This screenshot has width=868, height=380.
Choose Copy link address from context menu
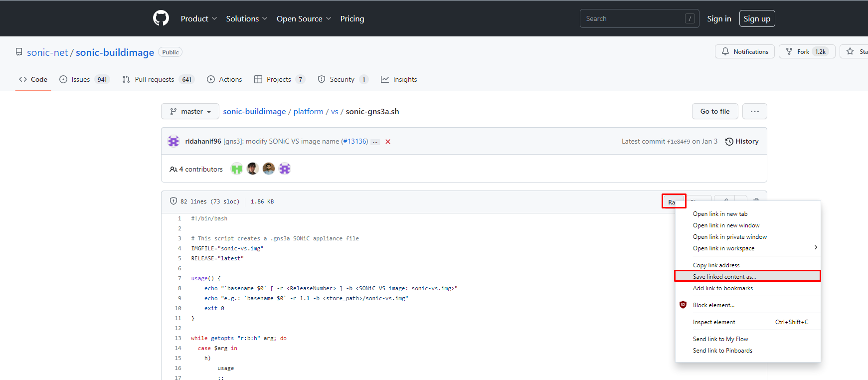[x=716, y=265]
